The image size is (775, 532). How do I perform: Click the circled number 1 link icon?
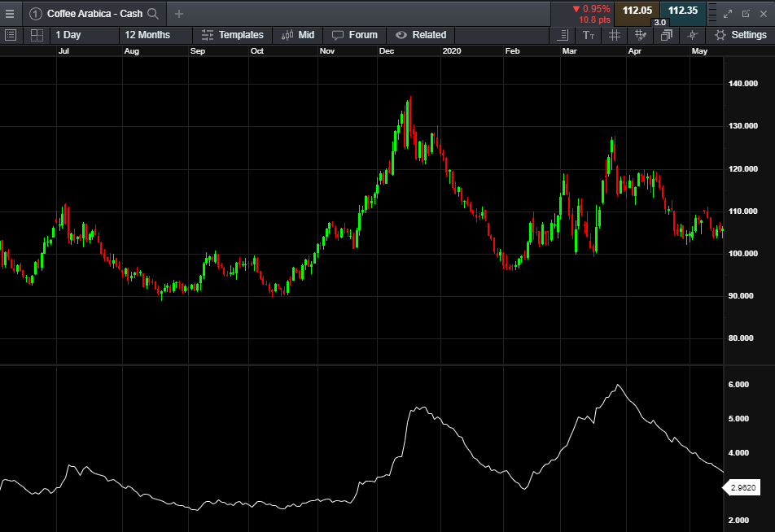point(36,14)
